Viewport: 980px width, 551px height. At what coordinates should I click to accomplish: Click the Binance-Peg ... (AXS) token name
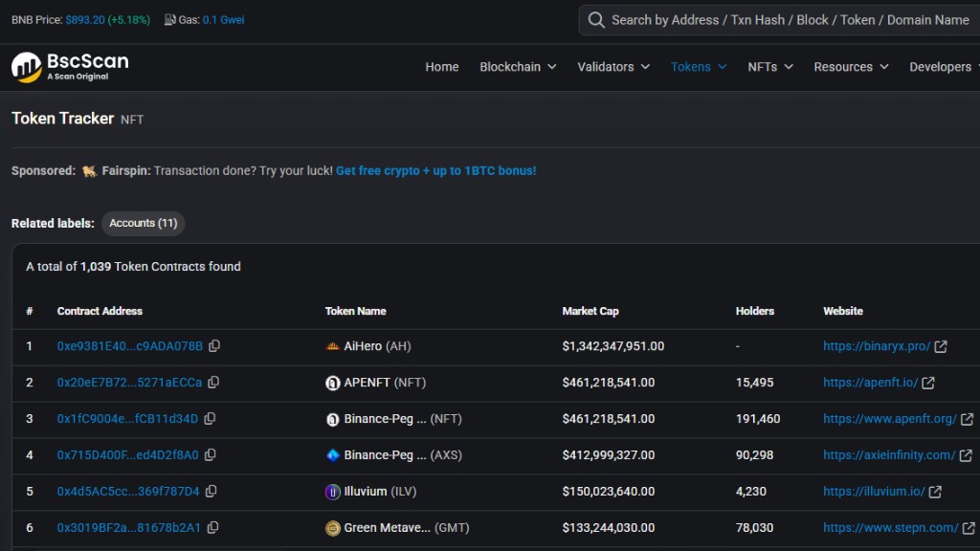[x=403, y=454]
